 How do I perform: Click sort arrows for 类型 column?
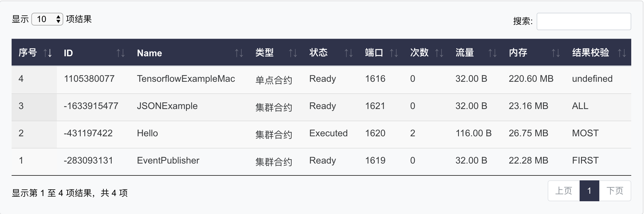(293, 53)
